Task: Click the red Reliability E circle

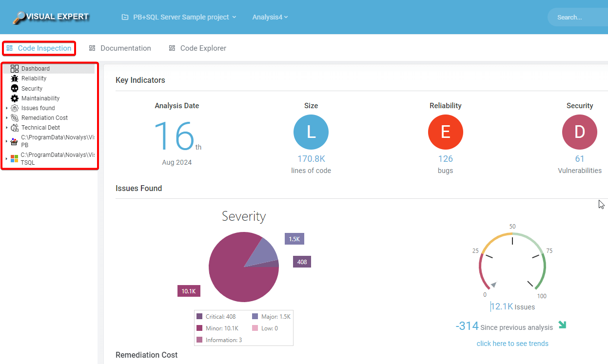Action: click(446, 132)
